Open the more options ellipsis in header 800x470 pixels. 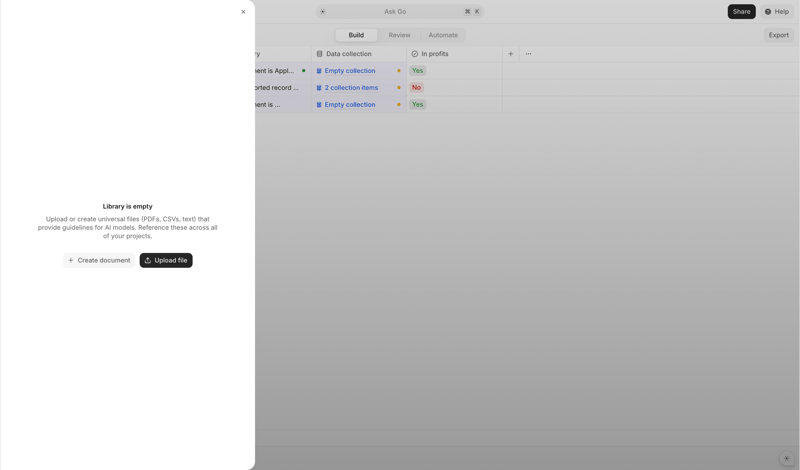(x=528, y=54)
